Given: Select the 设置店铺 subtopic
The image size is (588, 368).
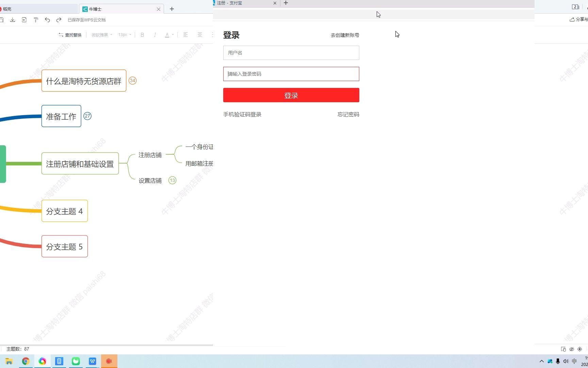Looking at the screenshot, I should point(150,181).
